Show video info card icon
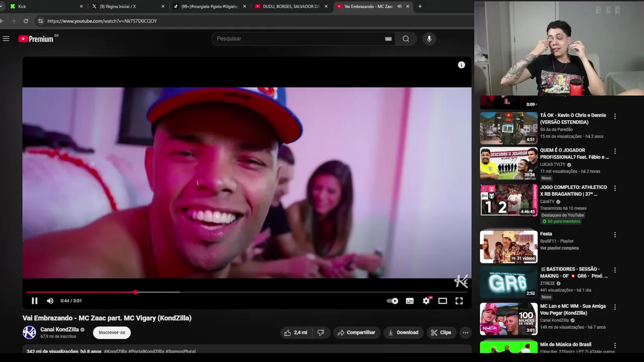The width and height of the screenshot is (644, 362). click(461, 65)
